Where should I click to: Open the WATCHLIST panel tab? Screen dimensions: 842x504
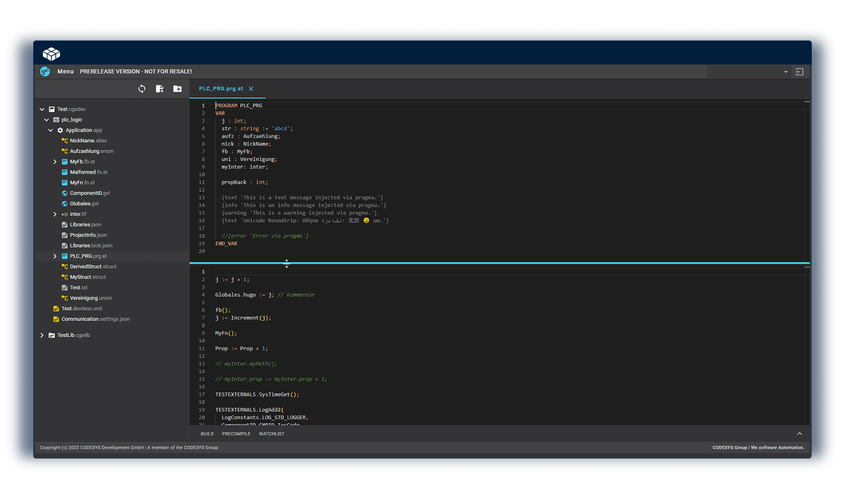[271, 433]
